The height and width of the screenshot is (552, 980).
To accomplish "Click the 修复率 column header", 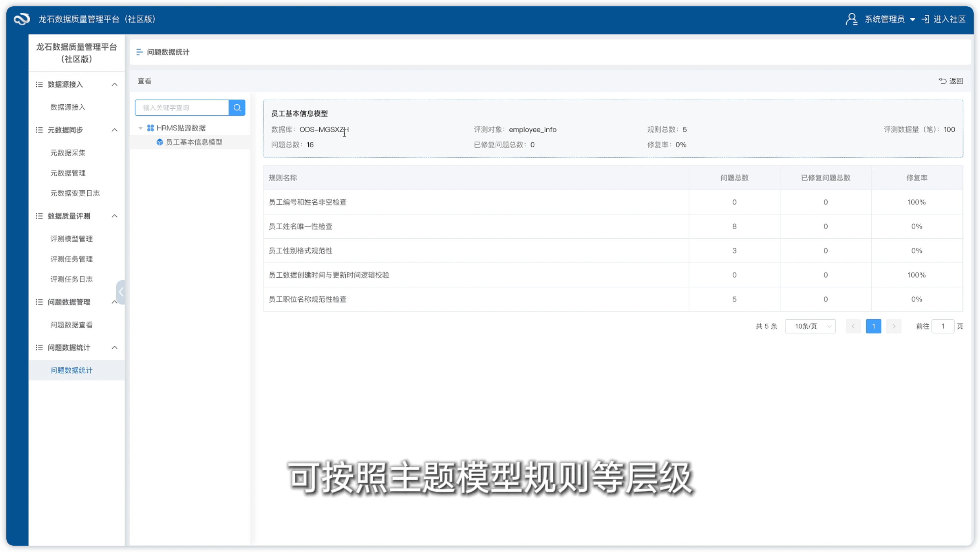I will click(x=917, y=178).
